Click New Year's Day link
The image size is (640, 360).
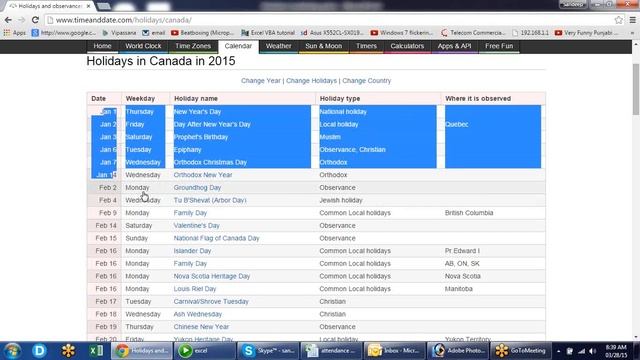tap(197, 112)
